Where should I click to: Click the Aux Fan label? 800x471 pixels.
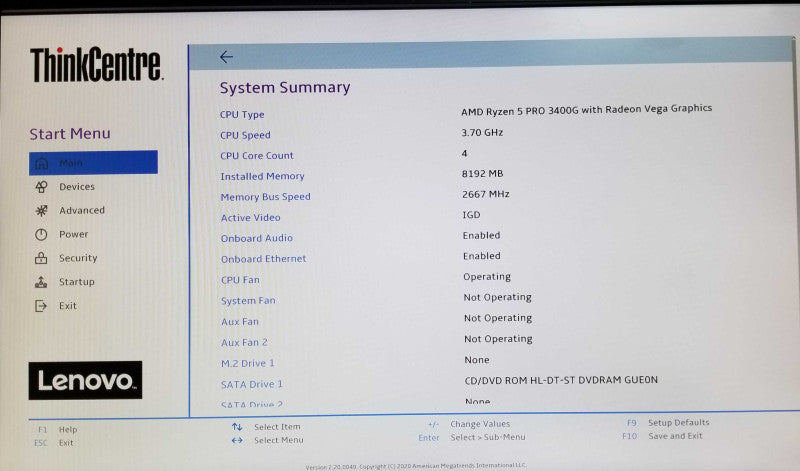tap(240, 322)
